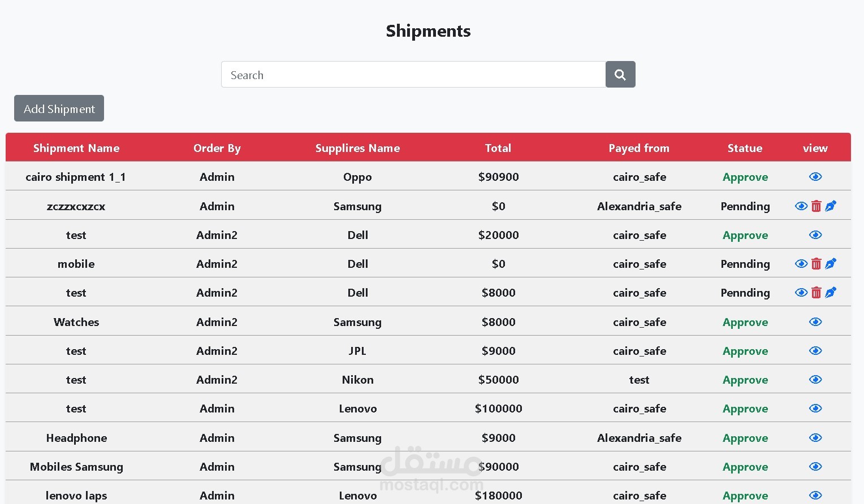Click the trash icon on mobile shipment row
The width and height of the screenshot is (864, 504).
point(816,264)
